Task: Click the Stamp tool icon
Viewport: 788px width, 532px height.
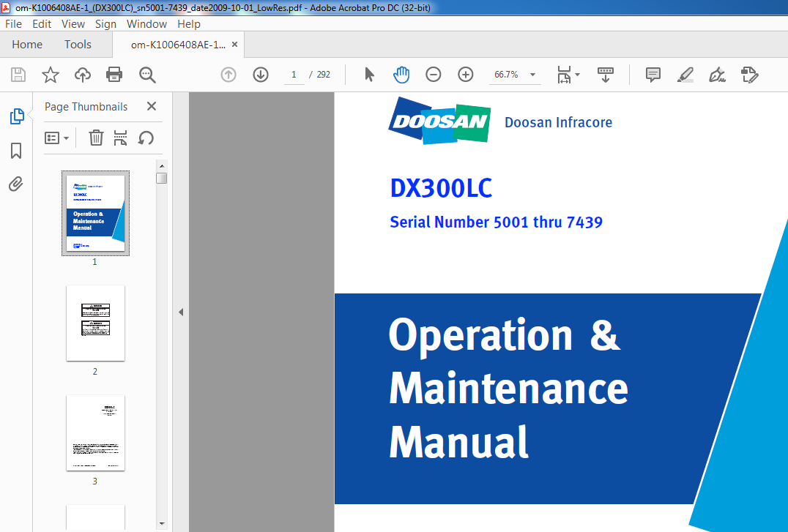Action: coord(749,75)
